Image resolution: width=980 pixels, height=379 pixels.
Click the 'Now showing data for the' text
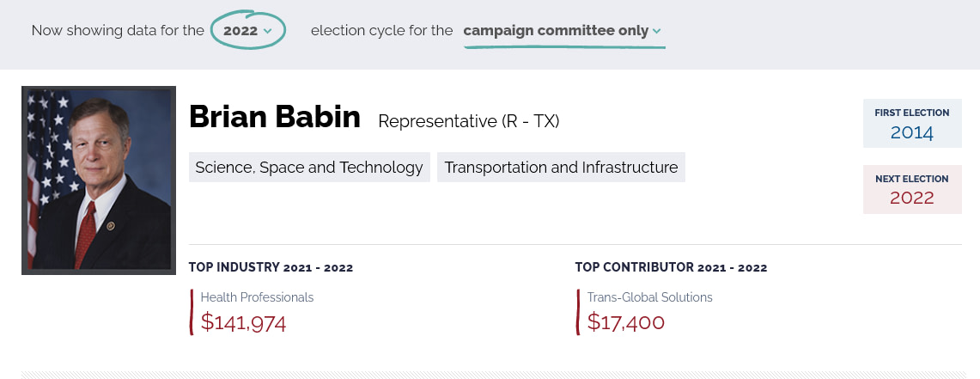(118, 30)
